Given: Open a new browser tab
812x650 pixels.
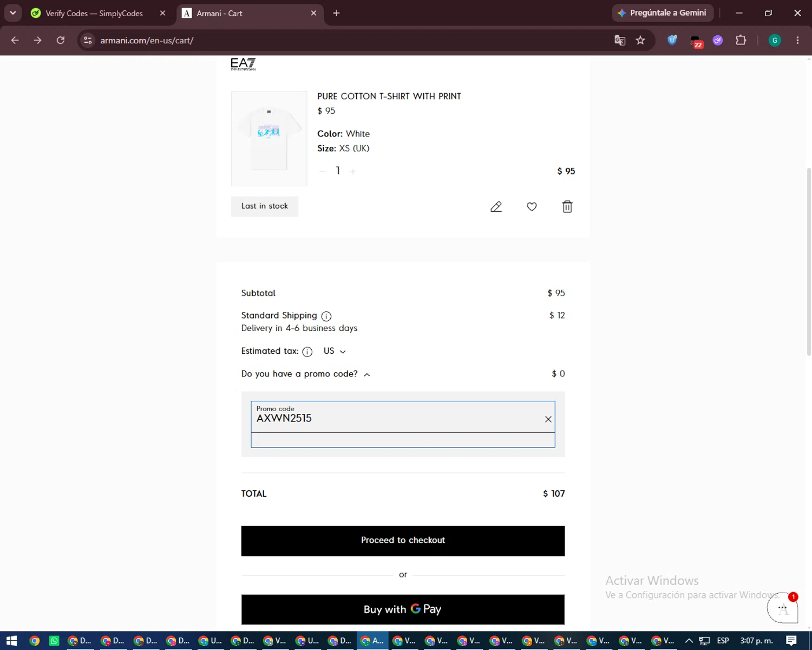Looking at the screenshot, I should 336,13.
